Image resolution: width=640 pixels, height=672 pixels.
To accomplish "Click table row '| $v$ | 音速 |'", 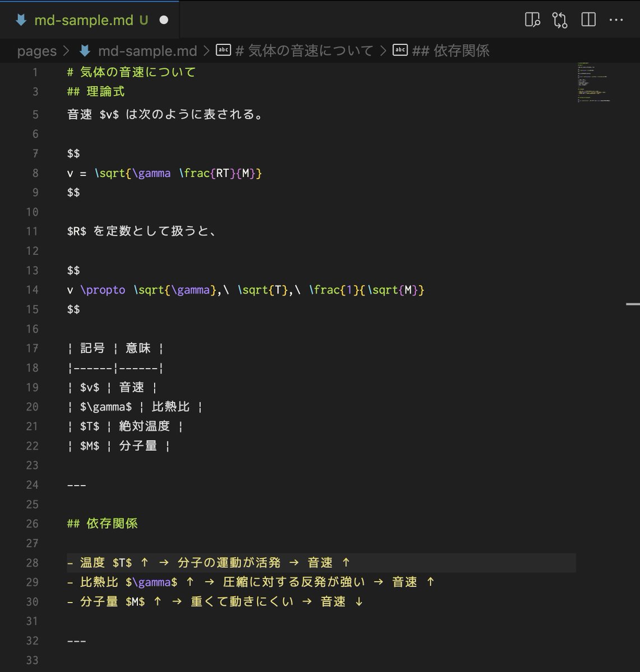I will 112,388.
